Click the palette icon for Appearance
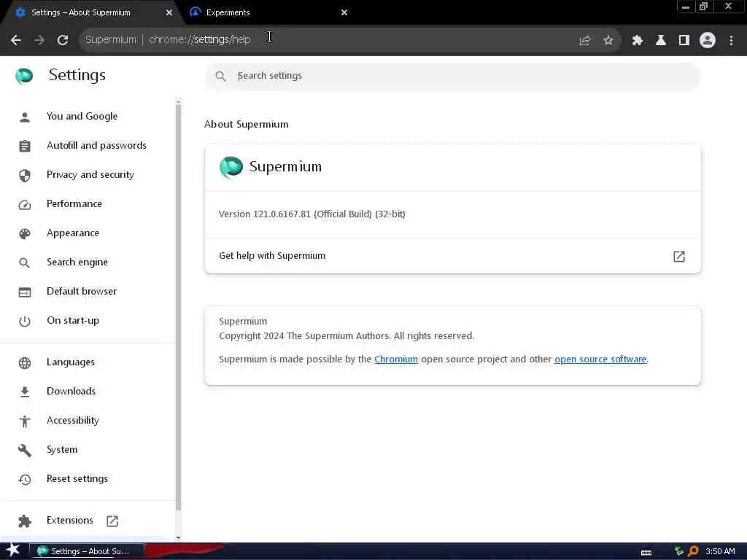The height and width of the screenshot is (560, 747). (x=25, y=234)
